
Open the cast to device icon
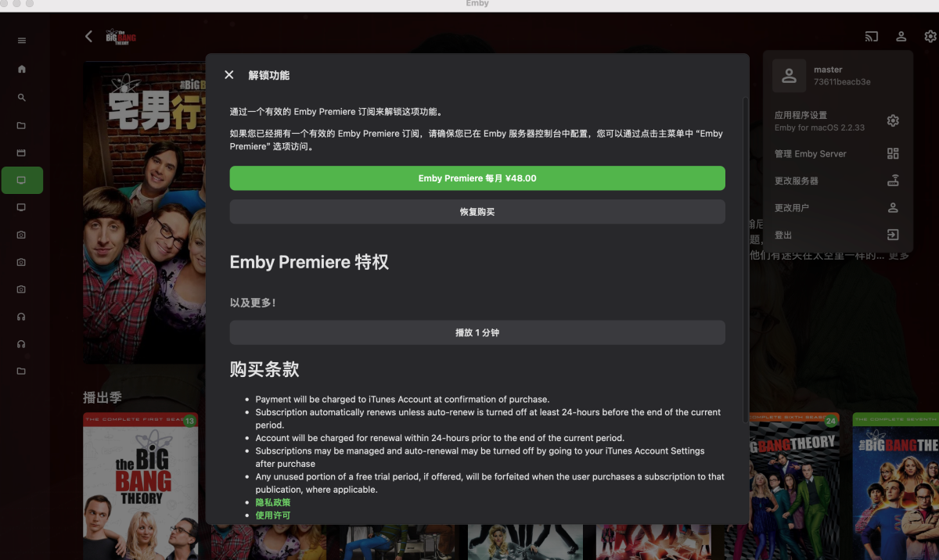[x=872, y=36]
